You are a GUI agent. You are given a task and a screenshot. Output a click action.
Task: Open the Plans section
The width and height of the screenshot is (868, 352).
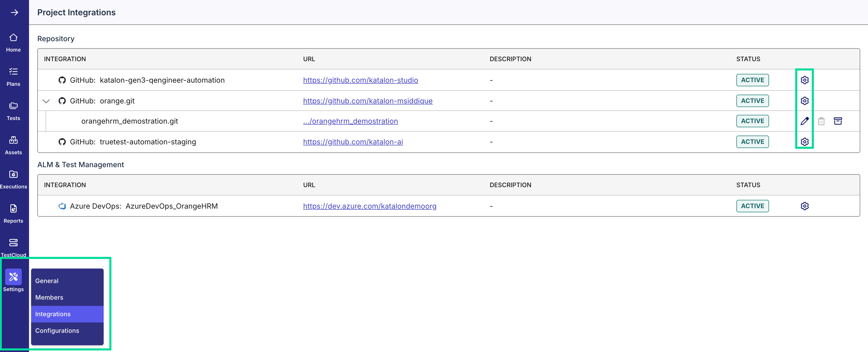click(13, 77)
